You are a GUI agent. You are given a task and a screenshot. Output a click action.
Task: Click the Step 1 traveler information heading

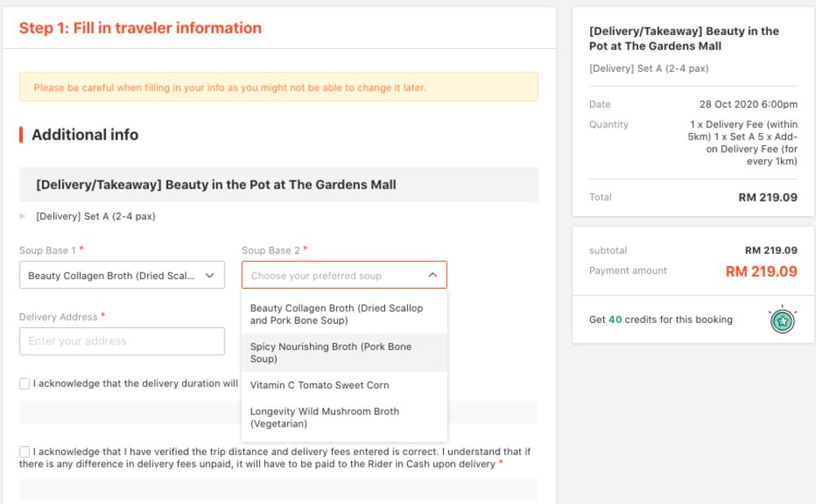point(140,27)
